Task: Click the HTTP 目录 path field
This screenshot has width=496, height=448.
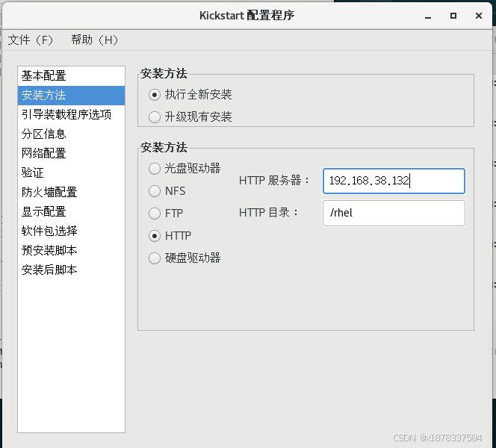Action: (x=394, y=213)
